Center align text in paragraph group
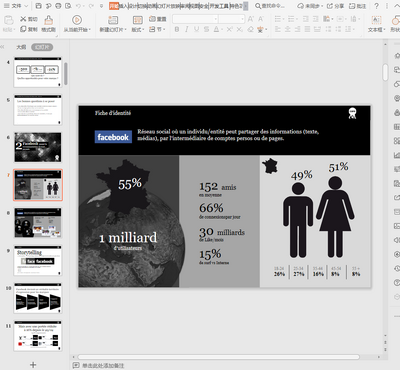The image size is (400, 370). click(288, 29)
